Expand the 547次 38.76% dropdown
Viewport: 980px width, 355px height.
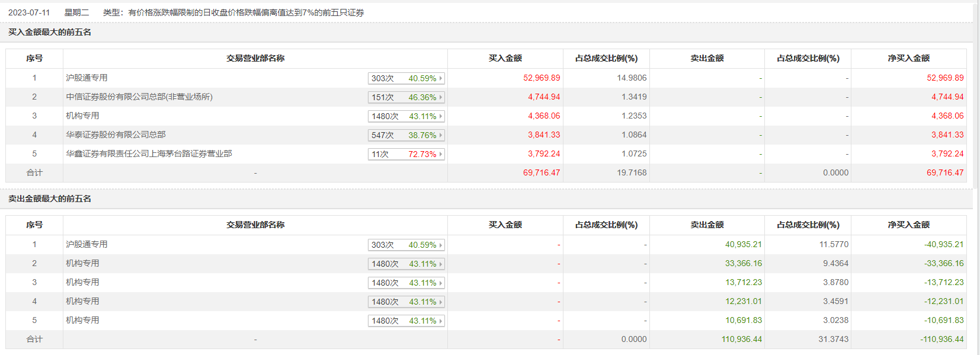pyautogui.click(x=406, y=135)
